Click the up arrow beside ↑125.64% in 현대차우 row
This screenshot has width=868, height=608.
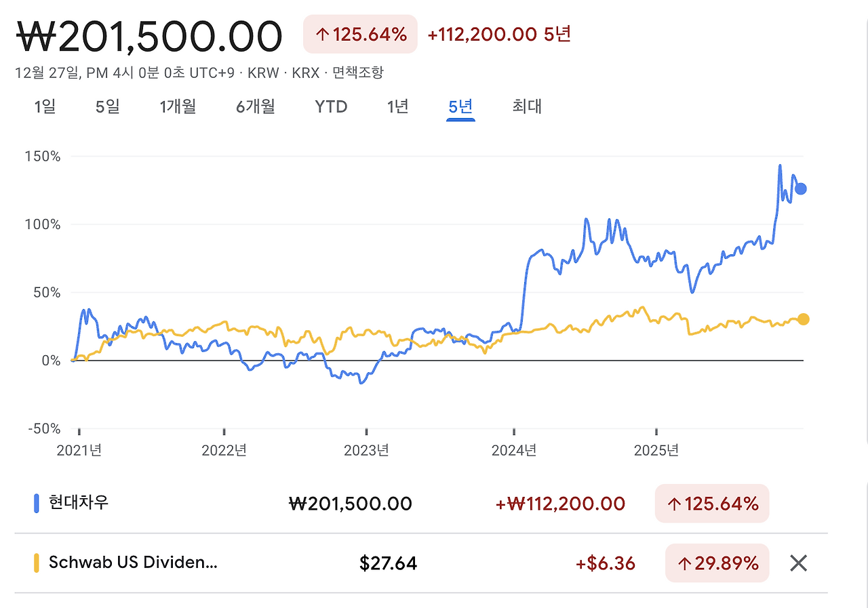[x=675, y=503]
